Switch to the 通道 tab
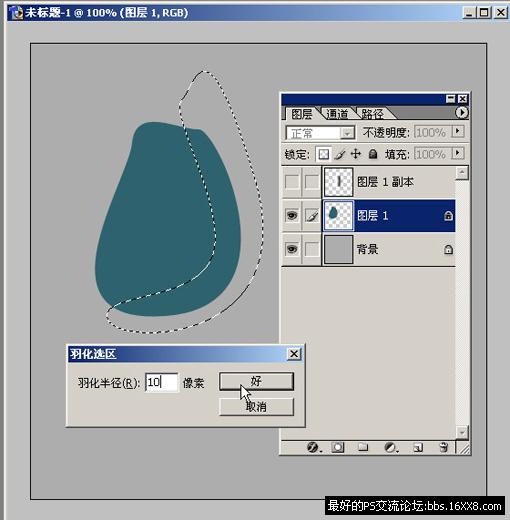 pyautogui.click(x=337, y=114)
